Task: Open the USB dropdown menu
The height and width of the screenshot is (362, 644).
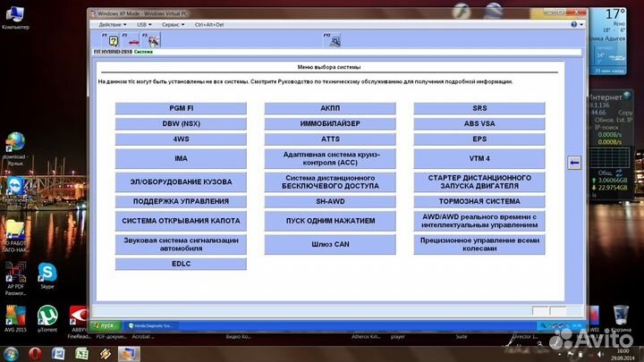Action: pos(144,25)
